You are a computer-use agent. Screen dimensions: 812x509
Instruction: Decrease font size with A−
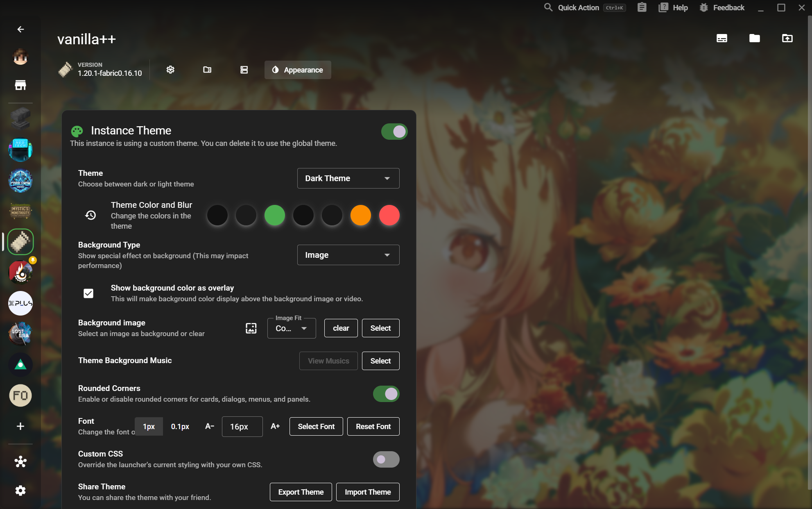point(210,427)
